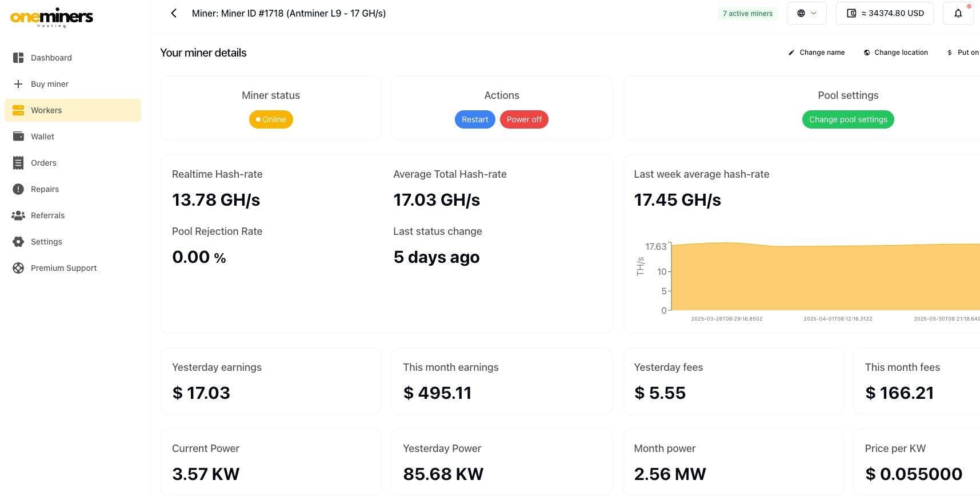
Task: Expand the language globe dropdown
Action: point(806,13)
